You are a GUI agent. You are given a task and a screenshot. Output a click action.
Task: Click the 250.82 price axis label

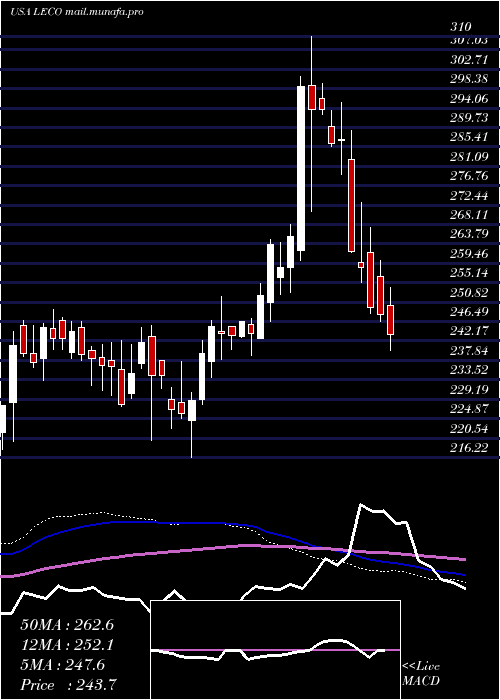pyautogui.click(x=469, y=292)
